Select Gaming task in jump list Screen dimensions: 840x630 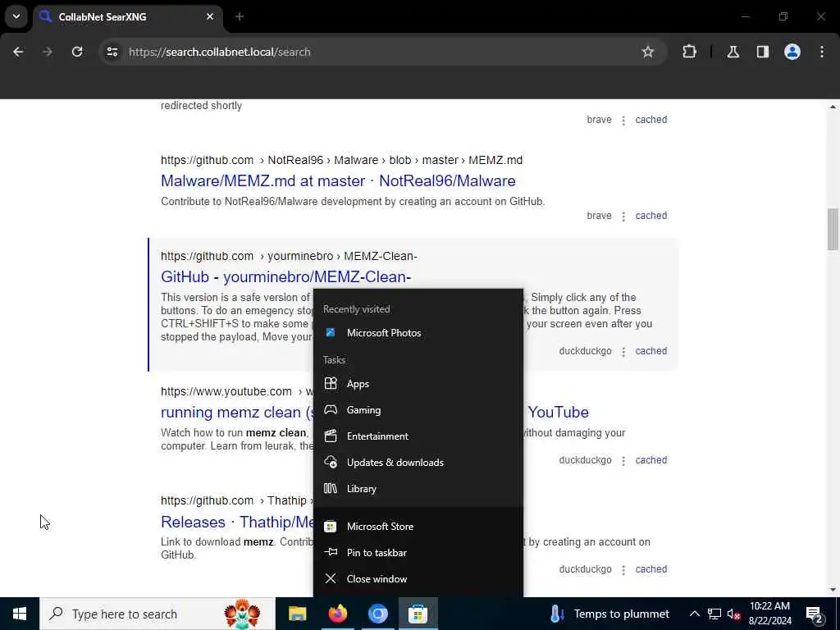(418, 410)
